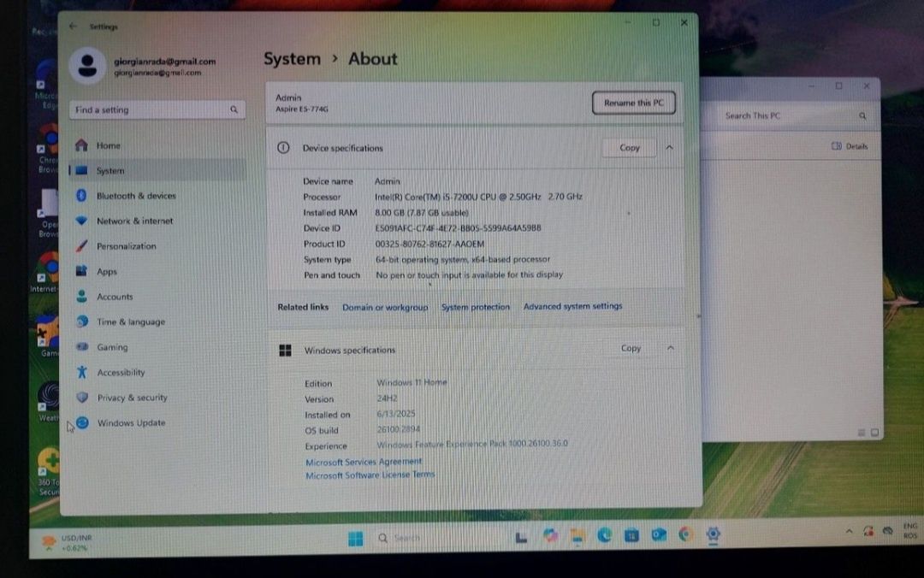This screenshot has width=924, height=578.
Task: Click the Personalization paintbrush icon
Action: click(82, 245)
